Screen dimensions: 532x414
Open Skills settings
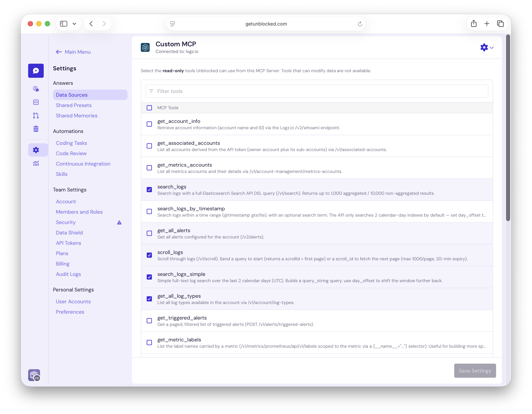pyautogui.click(x=62, y=174)
